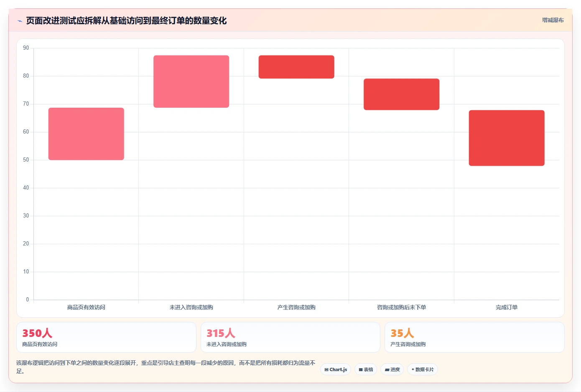Image resolution: width=581 pixels, height=392 pixels.
Task: Click the description paragraph starting 该瀑布逻辑
Action: (166, 367)
